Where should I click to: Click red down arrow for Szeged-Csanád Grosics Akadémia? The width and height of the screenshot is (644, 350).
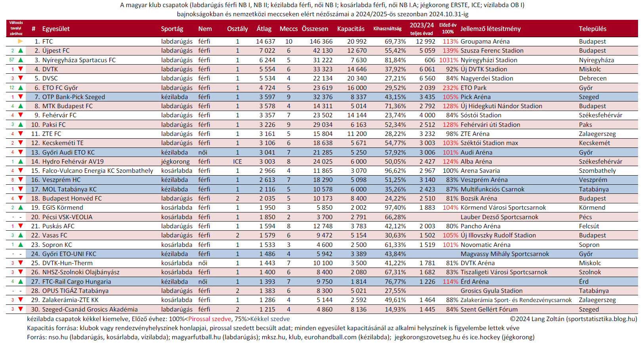(x=21, y=309)
